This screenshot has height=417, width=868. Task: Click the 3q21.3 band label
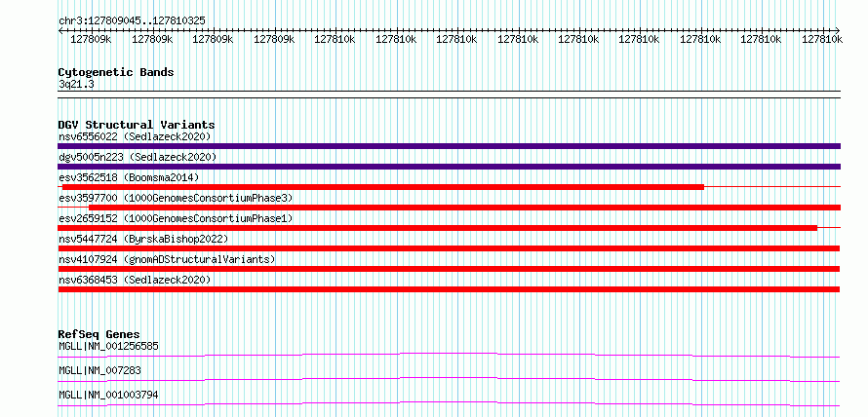76,84
